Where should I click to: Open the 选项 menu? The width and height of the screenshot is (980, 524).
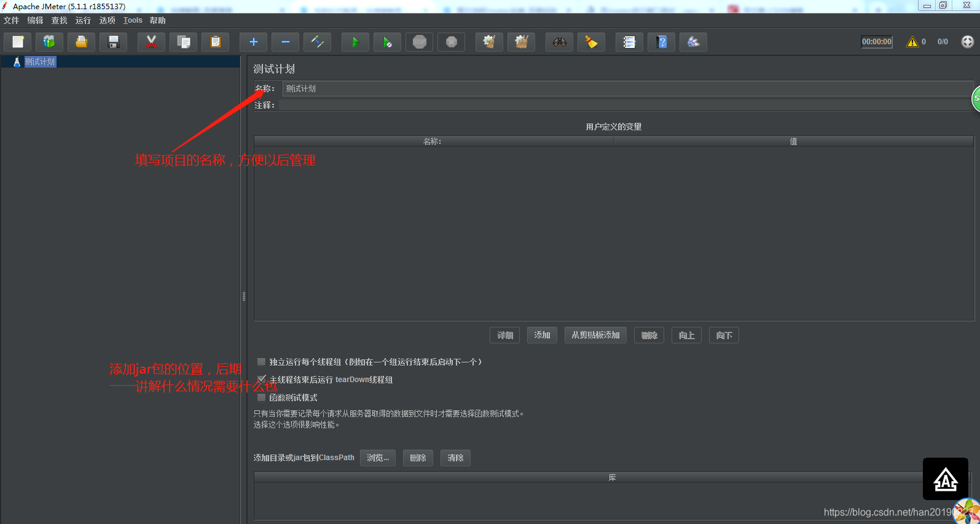click(107, 20)
